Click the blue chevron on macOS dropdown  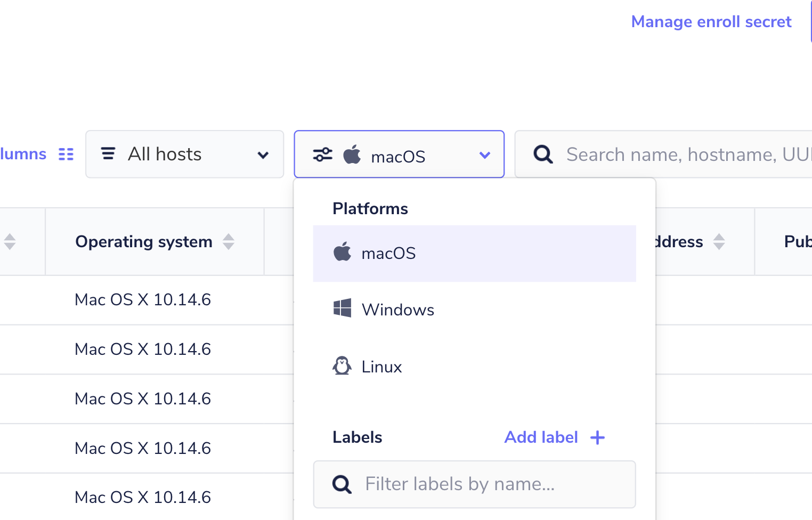point(484,155)
